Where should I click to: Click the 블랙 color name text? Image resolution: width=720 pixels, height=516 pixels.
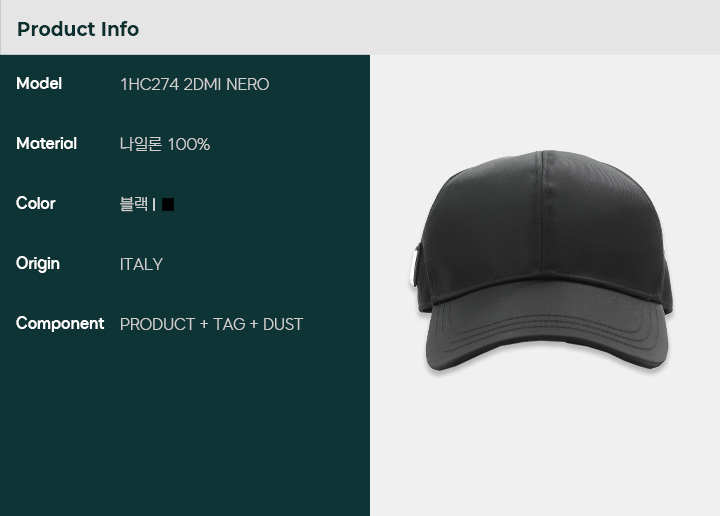(134, 204)
